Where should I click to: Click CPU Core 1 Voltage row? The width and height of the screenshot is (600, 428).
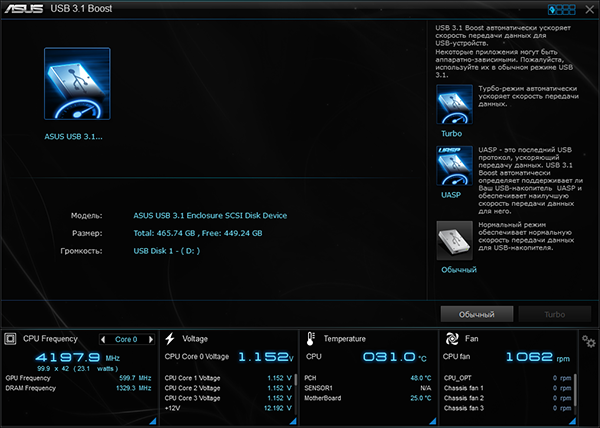pyautogui.click(x=228, y=378)
